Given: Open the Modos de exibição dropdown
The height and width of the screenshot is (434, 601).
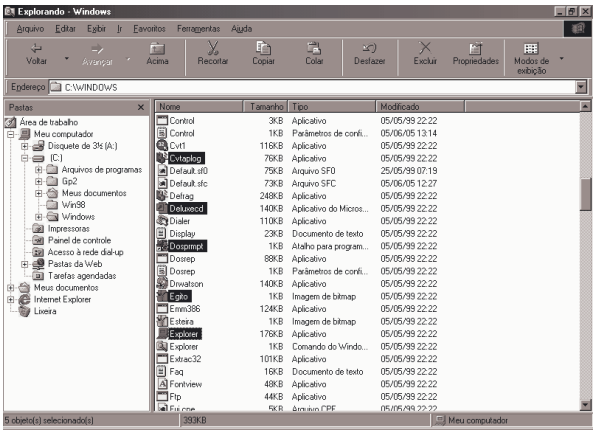Looking at the screenshot, I should [x=562, y=57].
